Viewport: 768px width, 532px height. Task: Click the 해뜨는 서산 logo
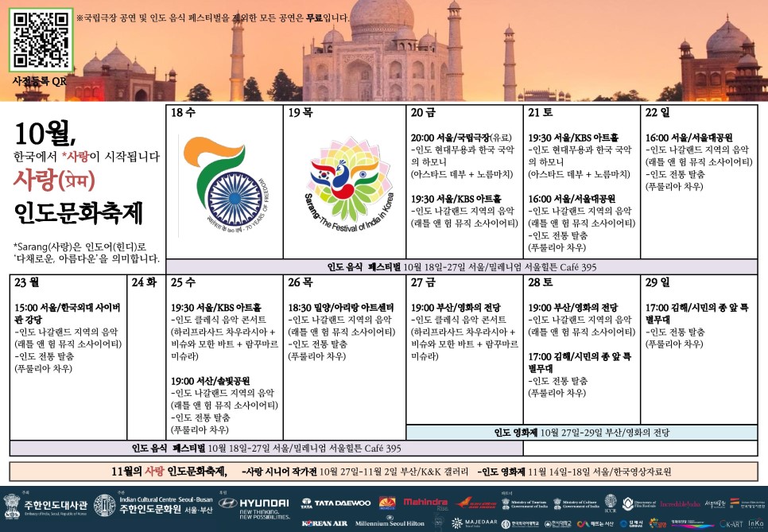pyautogui.click(x=595, y=524)
